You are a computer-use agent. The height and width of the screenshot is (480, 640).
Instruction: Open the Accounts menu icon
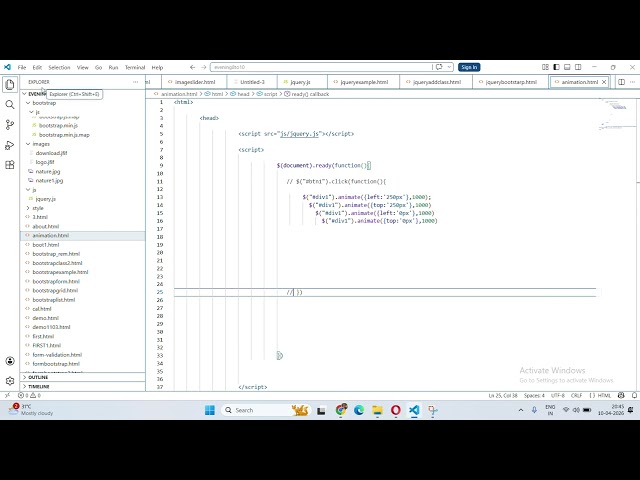10,361
